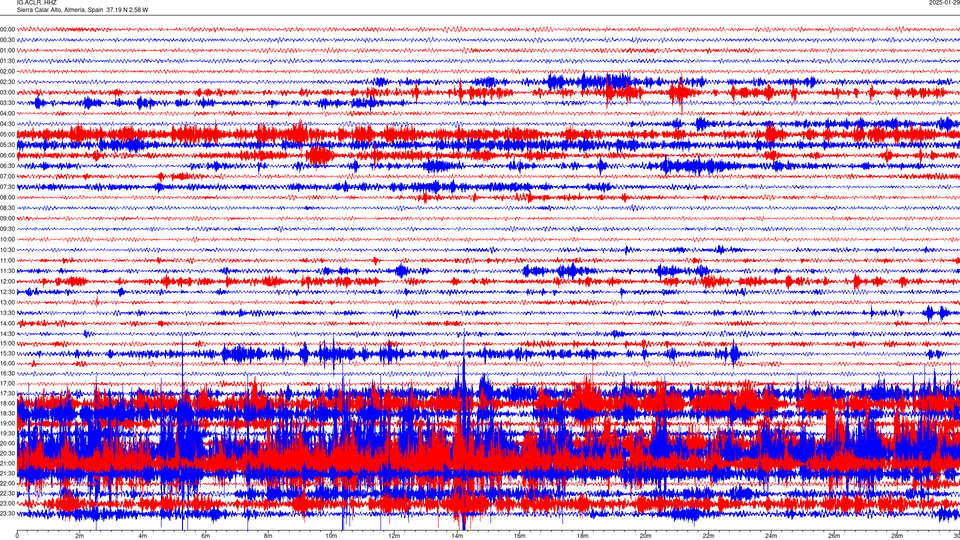Select the 23:00 time row label
Image resolution: width=960 pixels, height=540 pixels.
click(7, 503)
